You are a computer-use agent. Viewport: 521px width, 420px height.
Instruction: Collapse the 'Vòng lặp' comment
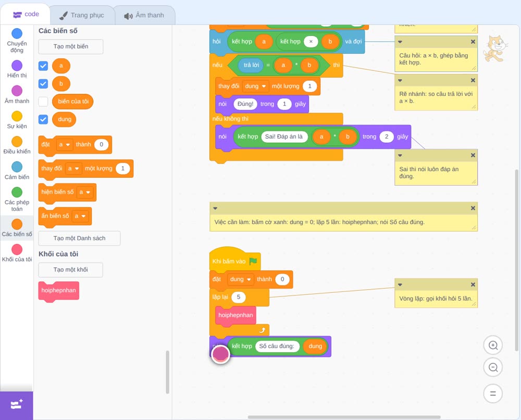[x=400, y=285]
